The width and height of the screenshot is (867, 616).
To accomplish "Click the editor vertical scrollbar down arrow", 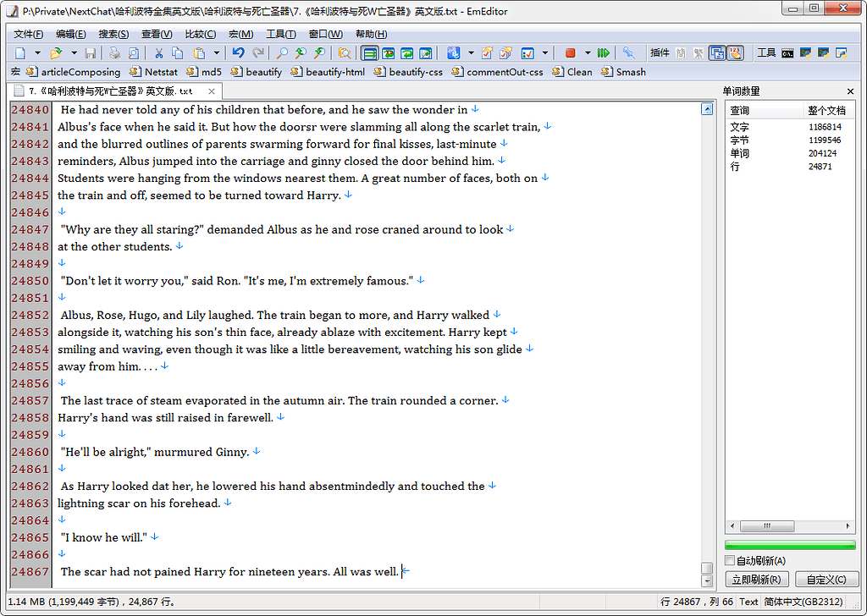I will point(707,580).
